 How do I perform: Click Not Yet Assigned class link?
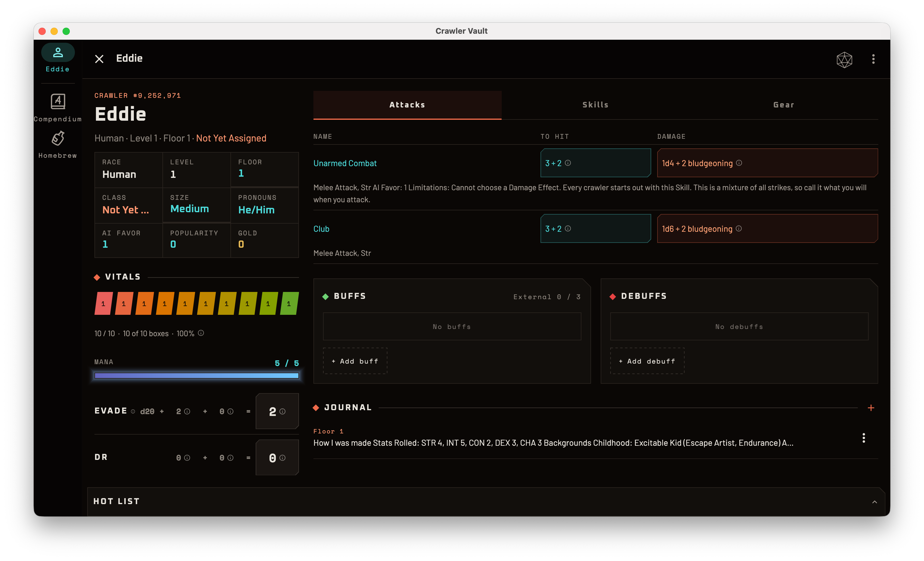point(231,138)
